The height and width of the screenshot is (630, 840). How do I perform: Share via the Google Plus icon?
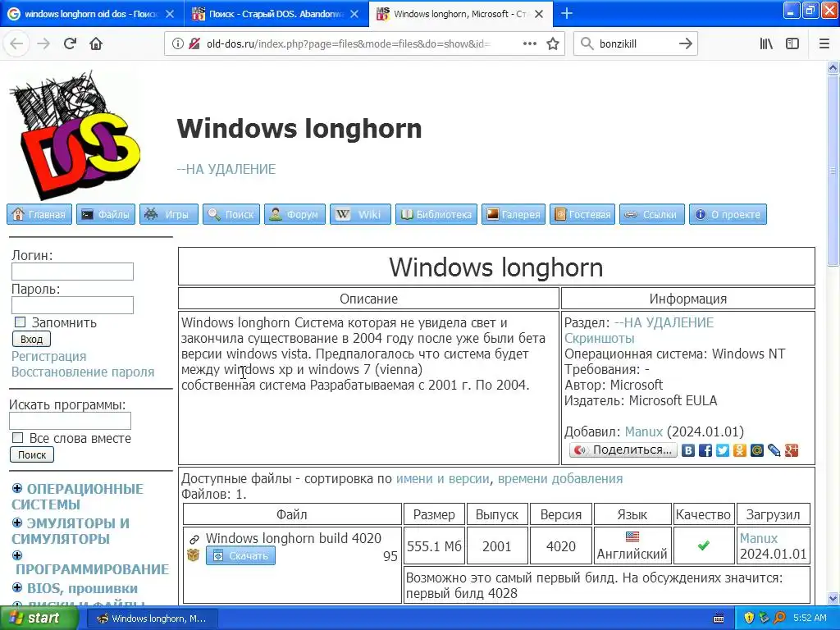[x=792, y=450]
